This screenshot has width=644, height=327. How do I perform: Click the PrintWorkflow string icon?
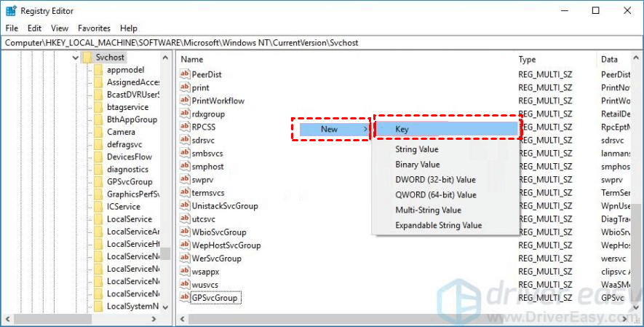coord(185,101)
